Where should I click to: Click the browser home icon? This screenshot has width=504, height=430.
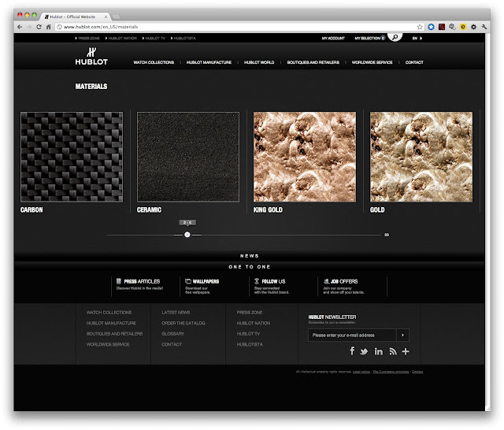click(x=49, y=27)
